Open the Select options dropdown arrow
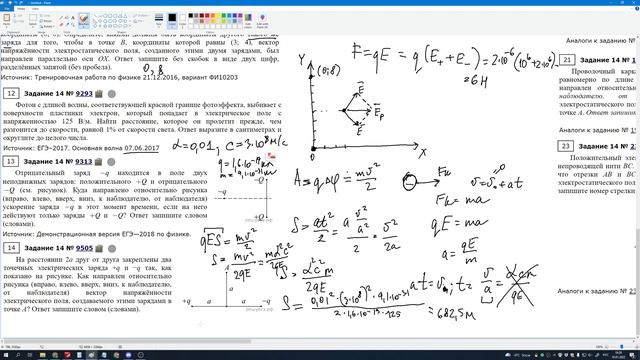This screenshot has width=640, height=360. [33, 26]
